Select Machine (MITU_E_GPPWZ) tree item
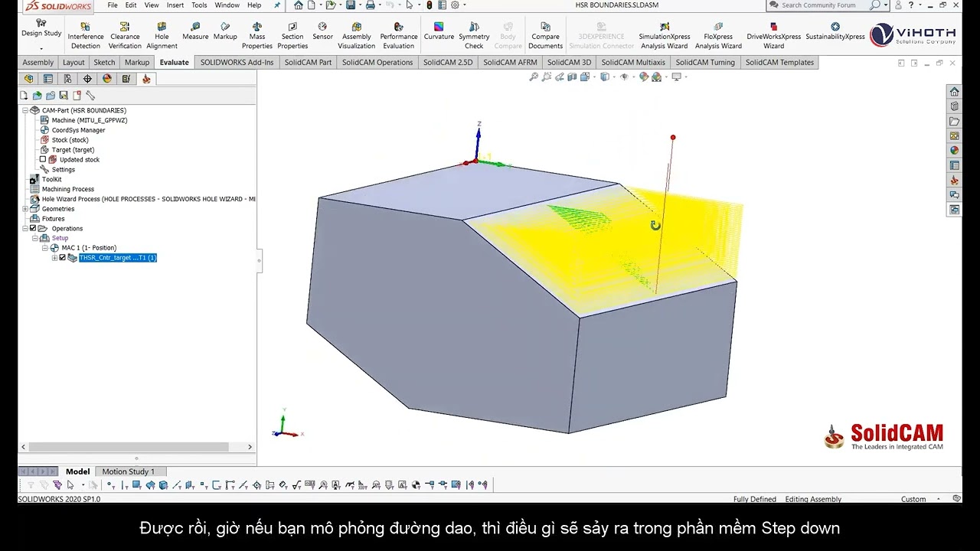Viewport: 980px width, 551px height. (84, 120)
